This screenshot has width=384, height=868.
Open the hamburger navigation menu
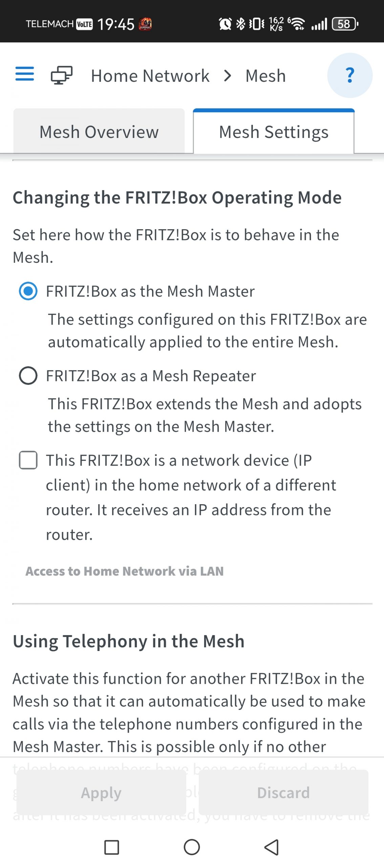(x=25, y=74)
